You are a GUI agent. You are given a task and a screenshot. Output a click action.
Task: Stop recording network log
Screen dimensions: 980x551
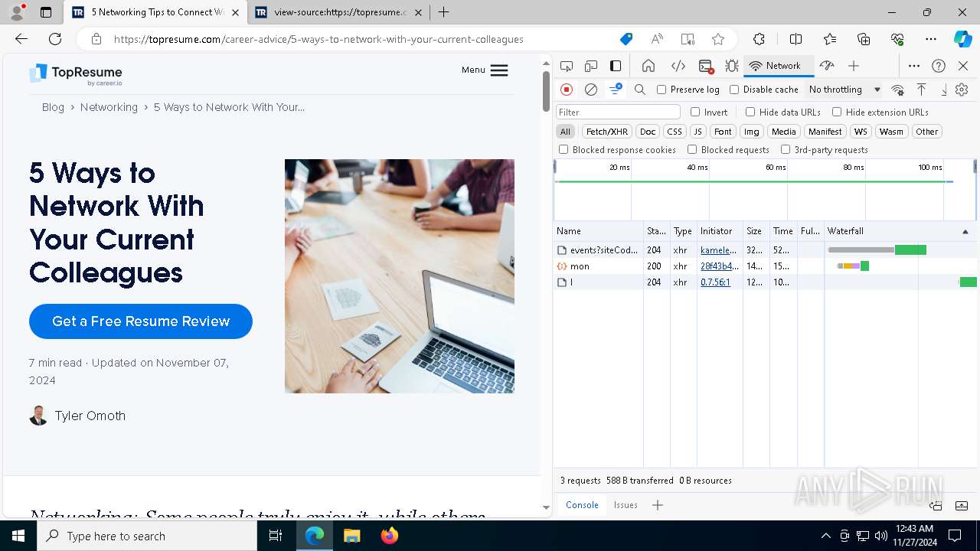point(567,90)
